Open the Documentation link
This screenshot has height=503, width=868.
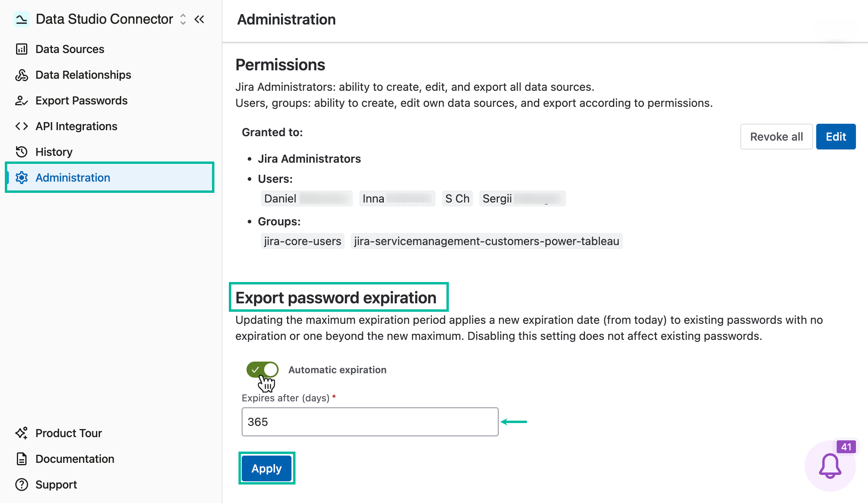75,459
